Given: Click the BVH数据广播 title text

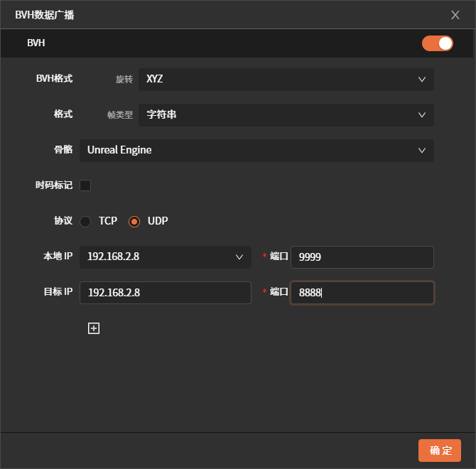Looking at the screenshot, I should click(44, 14).
